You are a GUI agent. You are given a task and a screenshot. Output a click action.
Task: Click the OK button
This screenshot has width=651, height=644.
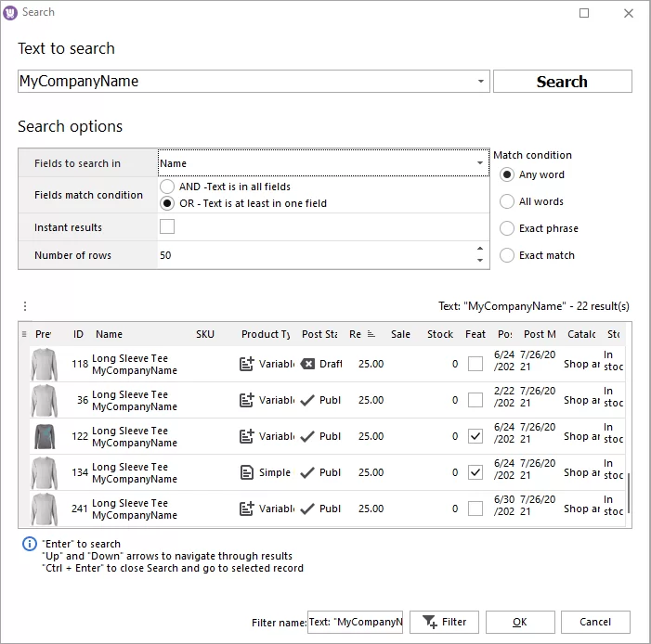(x=520, y=622)
